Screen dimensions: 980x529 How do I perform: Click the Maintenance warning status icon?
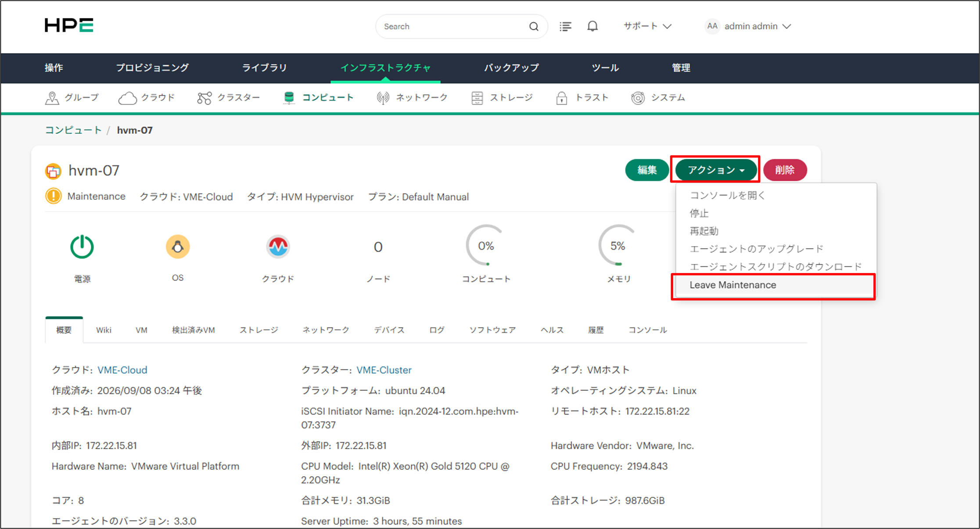[x=54, y=196]
